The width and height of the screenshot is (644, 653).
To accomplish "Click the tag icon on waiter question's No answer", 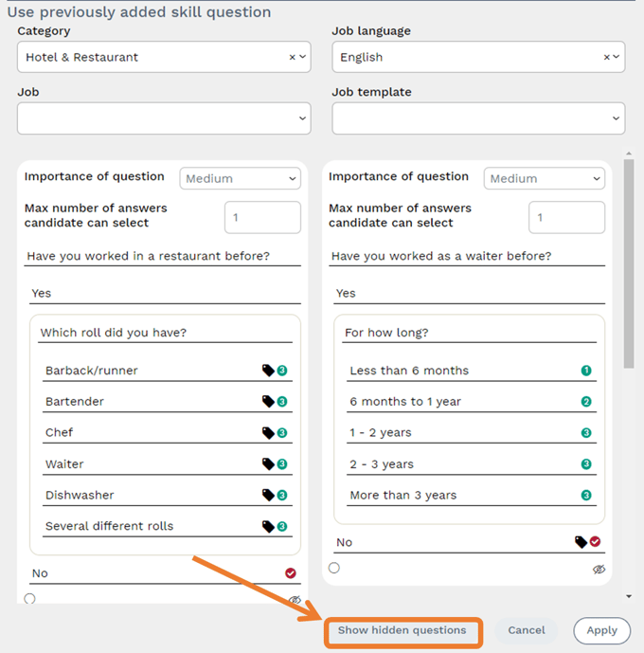I will click(581, 542).
